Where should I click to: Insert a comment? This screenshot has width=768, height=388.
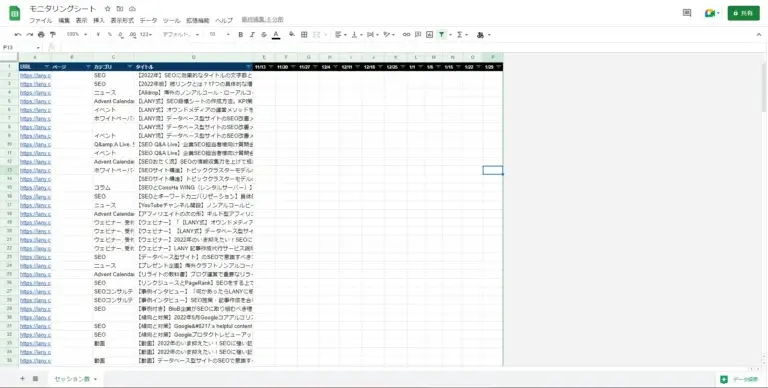[418, 35]
